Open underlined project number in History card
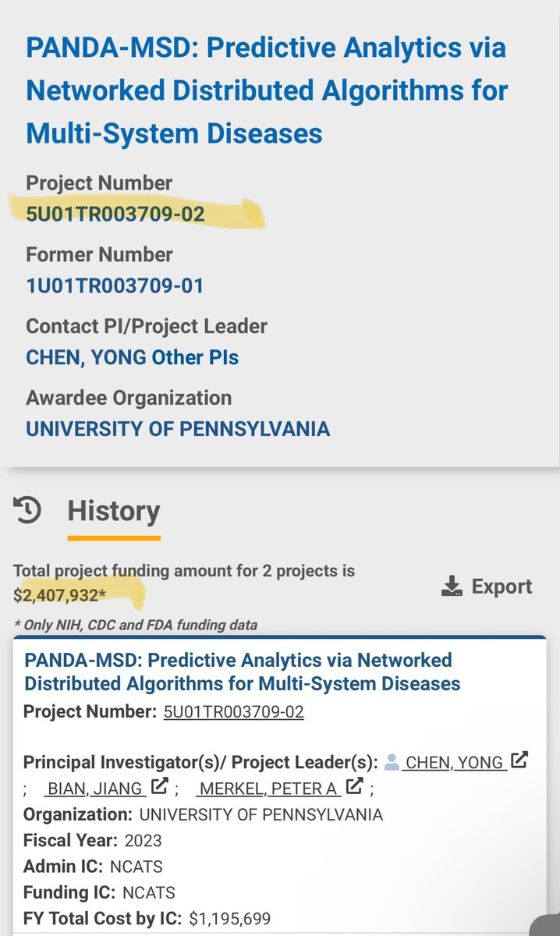560x936 pixels. (233, 712)
